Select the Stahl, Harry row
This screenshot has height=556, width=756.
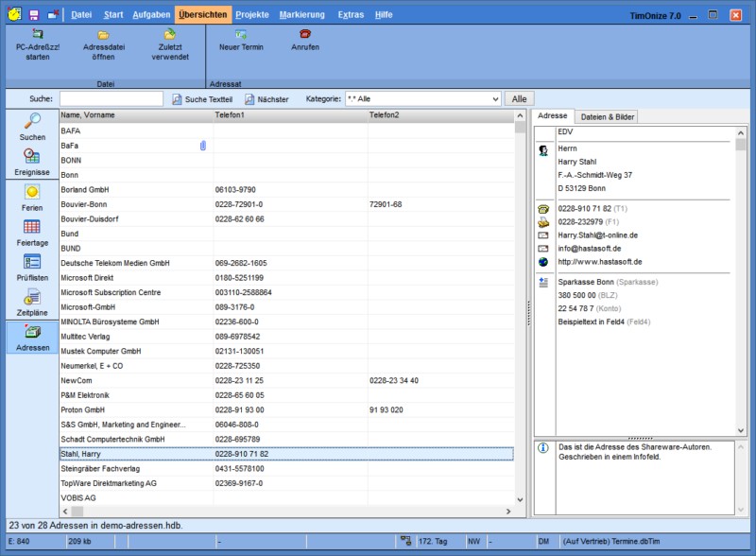[286, 454]
